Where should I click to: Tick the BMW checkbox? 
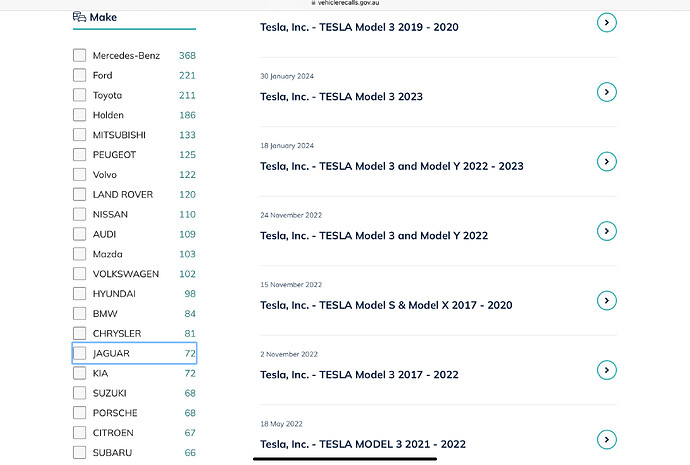tap(79, 314)
